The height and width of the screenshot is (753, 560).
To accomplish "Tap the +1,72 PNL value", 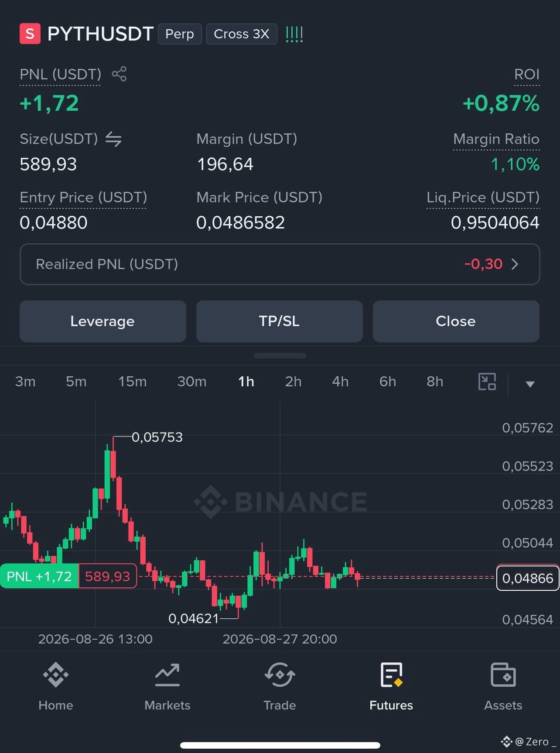I will click(x=49, y=103).
